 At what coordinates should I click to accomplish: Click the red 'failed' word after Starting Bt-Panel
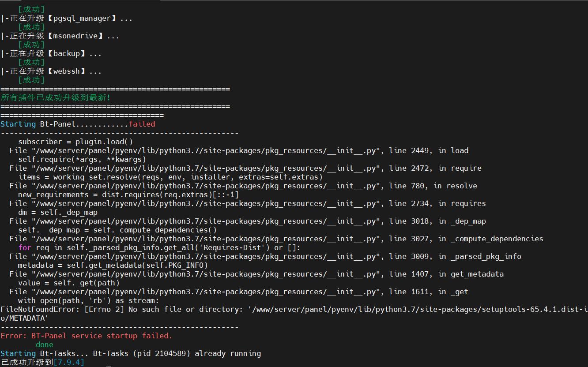[x=142, y=124]
